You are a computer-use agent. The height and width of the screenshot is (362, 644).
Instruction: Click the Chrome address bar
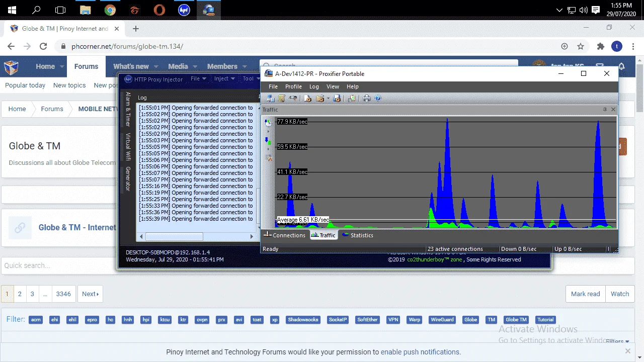coord(312,46)
